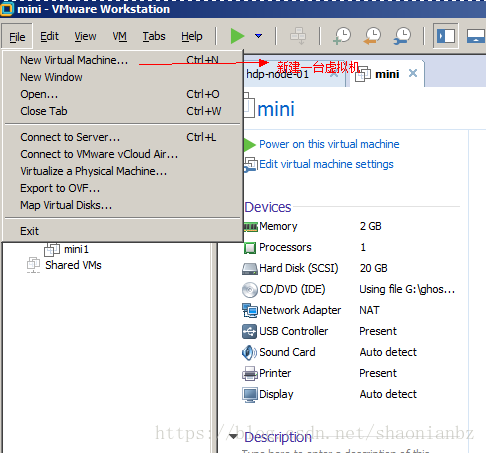Choose the Open... menu entry

pos(123,94)
